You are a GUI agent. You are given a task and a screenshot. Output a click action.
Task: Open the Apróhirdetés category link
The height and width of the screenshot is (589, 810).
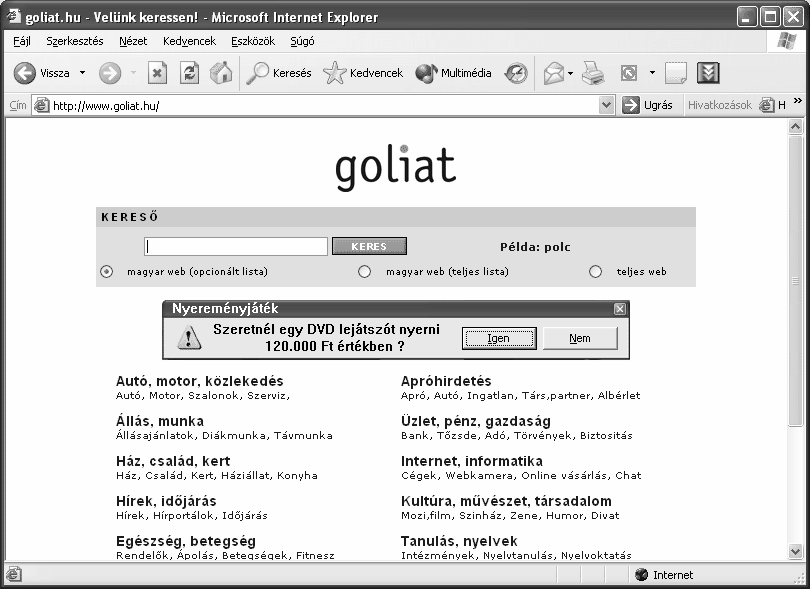tap(446, 381)
